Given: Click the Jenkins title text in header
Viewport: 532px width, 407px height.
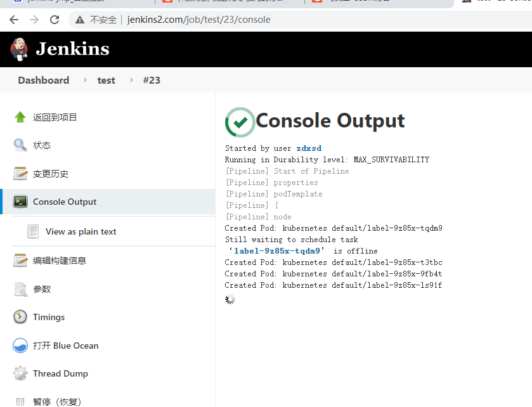Looking at the screenshot, I should pos(73,49).
